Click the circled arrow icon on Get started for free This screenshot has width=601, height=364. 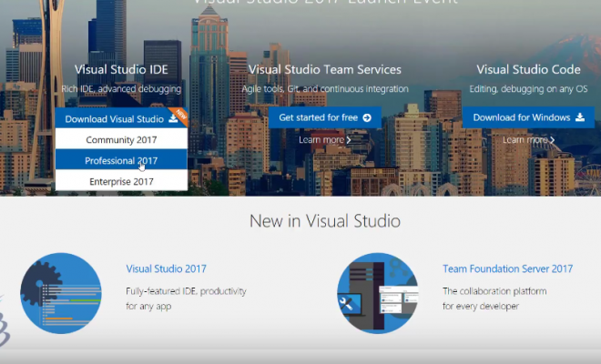367,117
